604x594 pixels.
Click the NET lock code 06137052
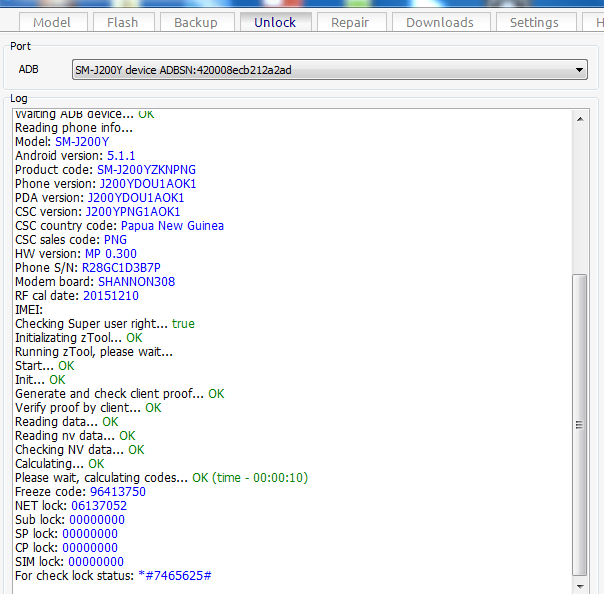(99, 506)
